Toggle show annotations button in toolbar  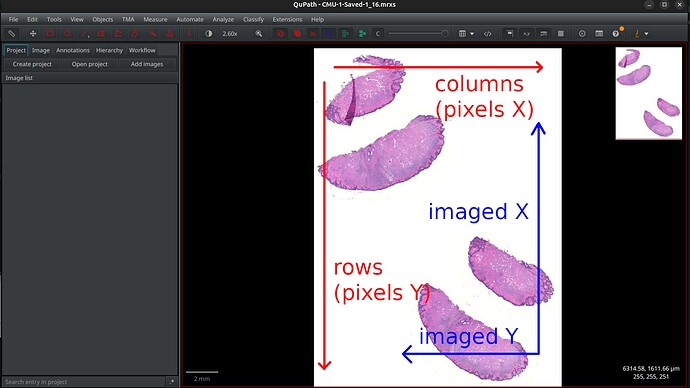280,33
